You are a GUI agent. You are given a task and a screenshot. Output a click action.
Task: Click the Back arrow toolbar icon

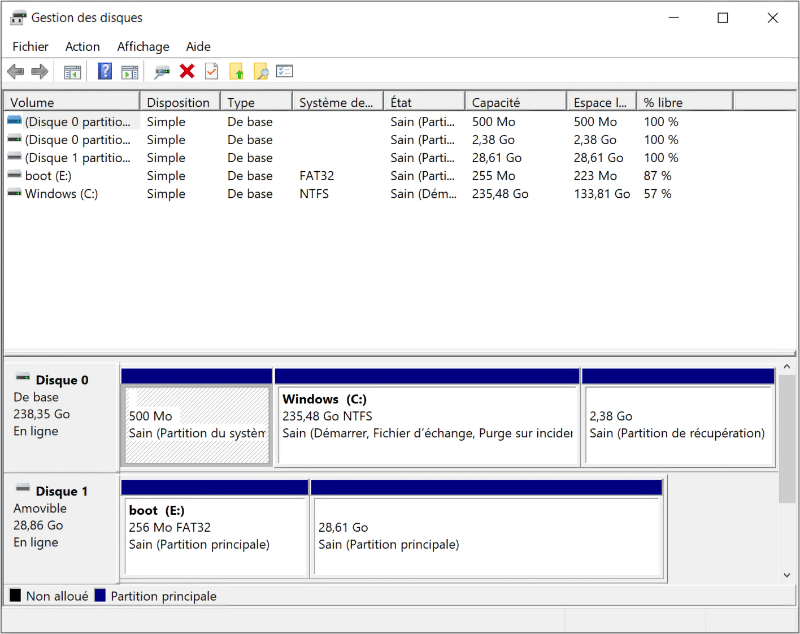(16, 71)
